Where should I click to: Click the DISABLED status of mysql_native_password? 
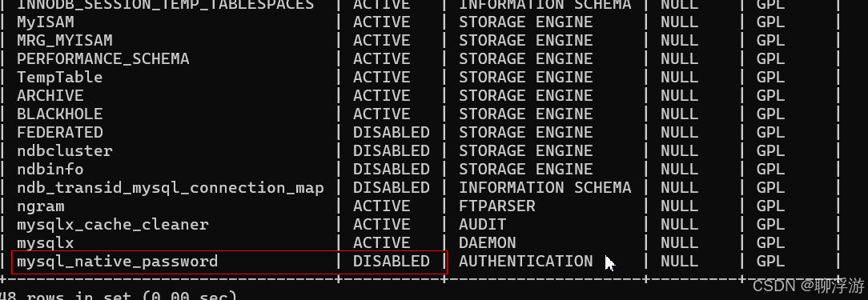tap(392, 262)
